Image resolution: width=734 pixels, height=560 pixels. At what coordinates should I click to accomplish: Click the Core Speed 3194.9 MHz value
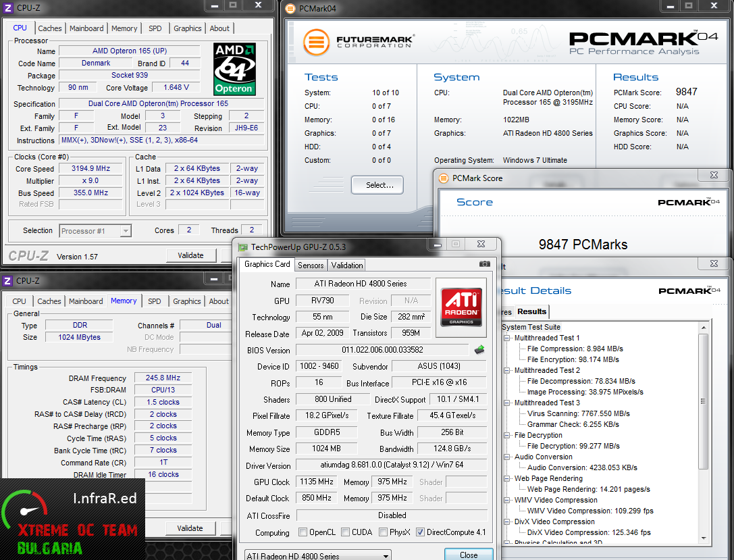tap(90, 169)
